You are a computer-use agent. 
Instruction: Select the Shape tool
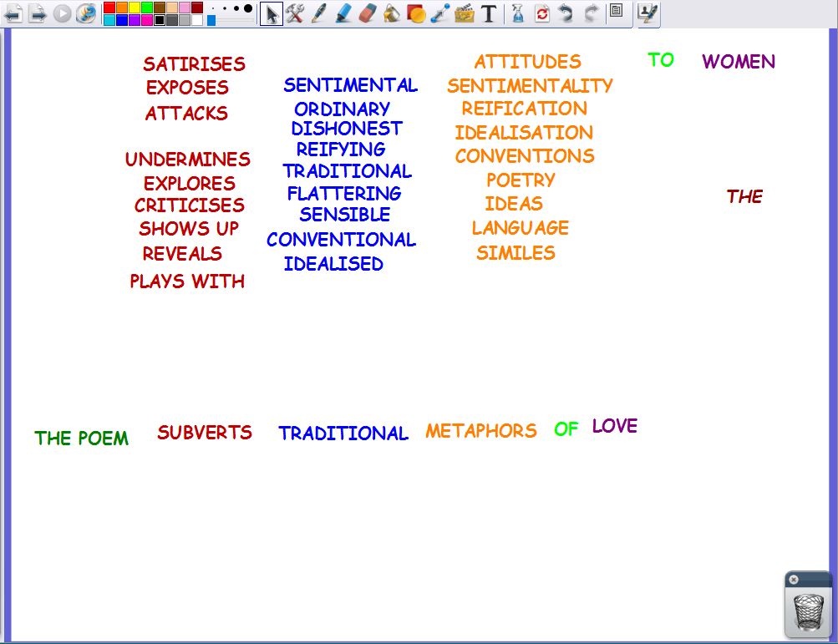pyautogui.click(x=415, y=13)
